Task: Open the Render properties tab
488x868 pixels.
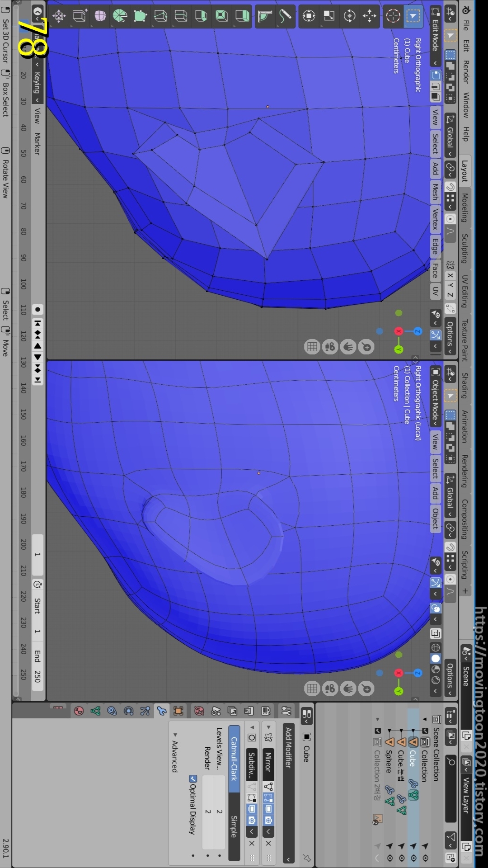Action: pos(266,711)
